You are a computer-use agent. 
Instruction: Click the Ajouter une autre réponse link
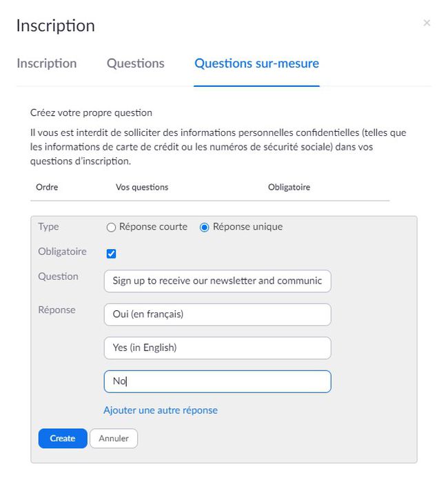[x=161, y=410]
